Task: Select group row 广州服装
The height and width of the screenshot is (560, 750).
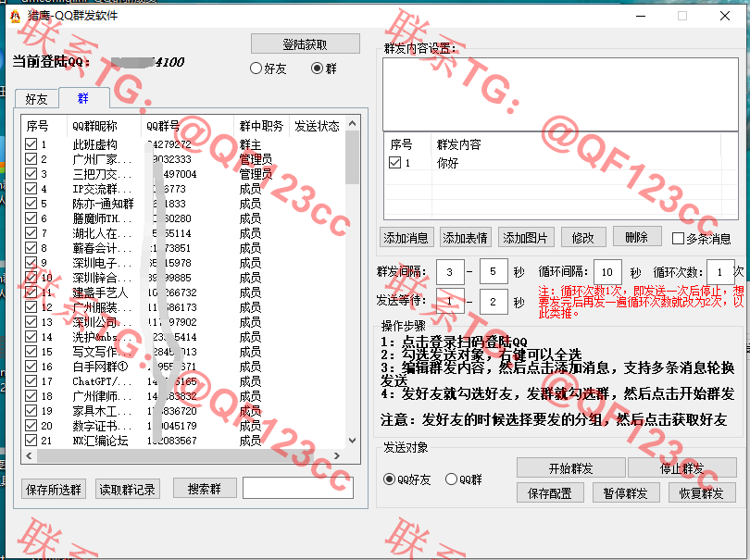Action: click(185, 307)
